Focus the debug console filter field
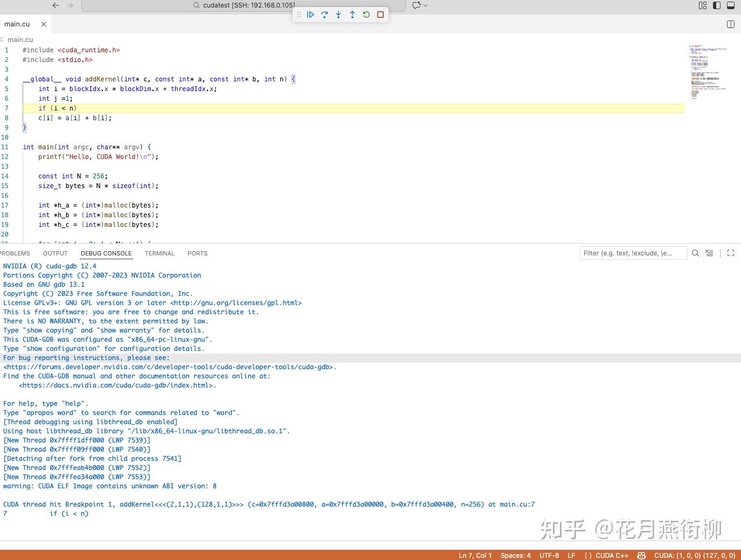 point(633,253)
